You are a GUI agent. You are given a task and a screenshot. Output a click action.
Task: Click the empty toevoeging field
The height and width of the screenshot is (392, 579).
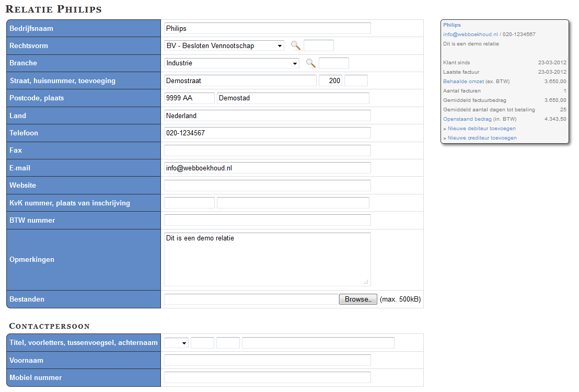click(x=356, y=80)
